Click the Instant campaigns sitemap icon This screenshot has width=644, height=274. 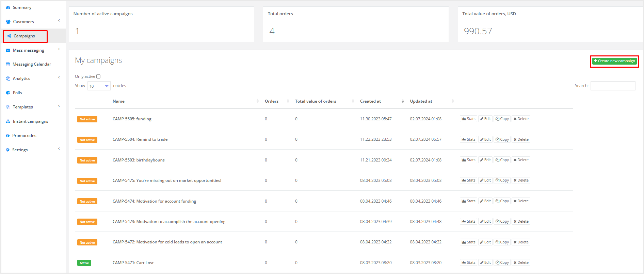pos(8,121)
